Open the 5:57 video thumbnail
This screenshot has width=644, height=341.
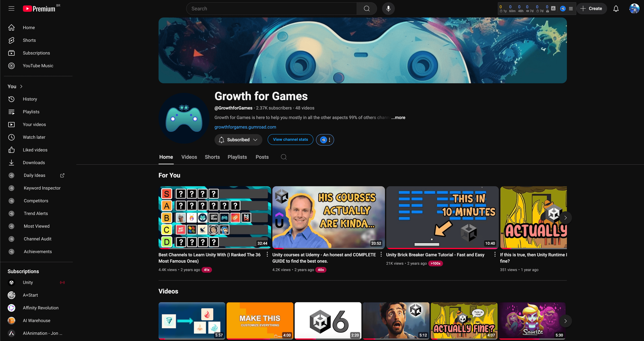tap(192, 321)
